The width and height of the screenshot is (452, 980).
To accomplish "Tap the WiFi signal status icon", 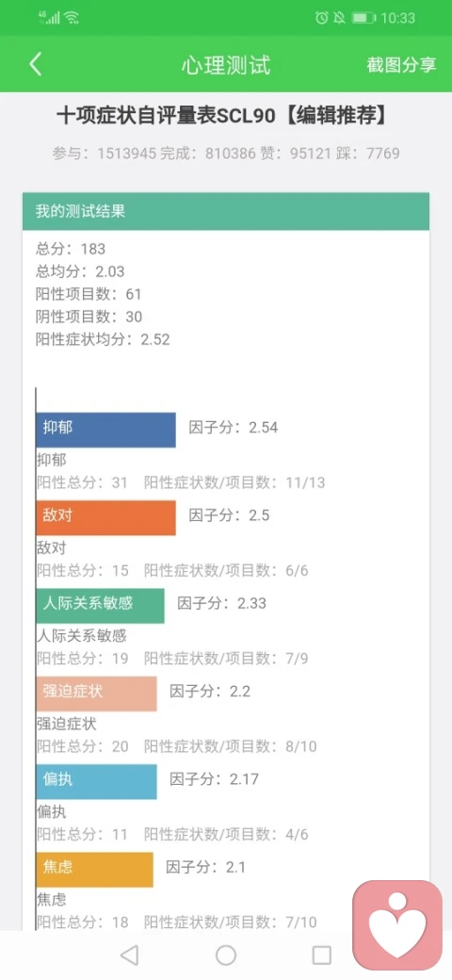I will 72,18.
